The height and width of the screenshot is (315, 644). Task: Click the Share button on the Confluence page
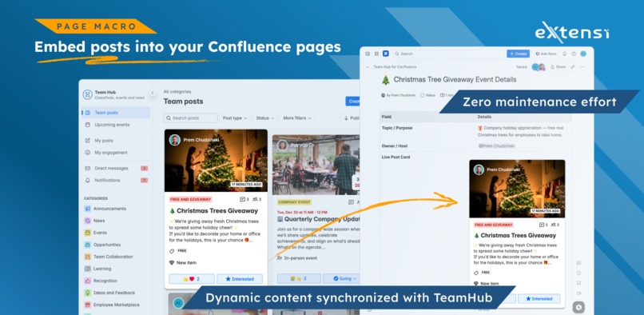(559, 66)
